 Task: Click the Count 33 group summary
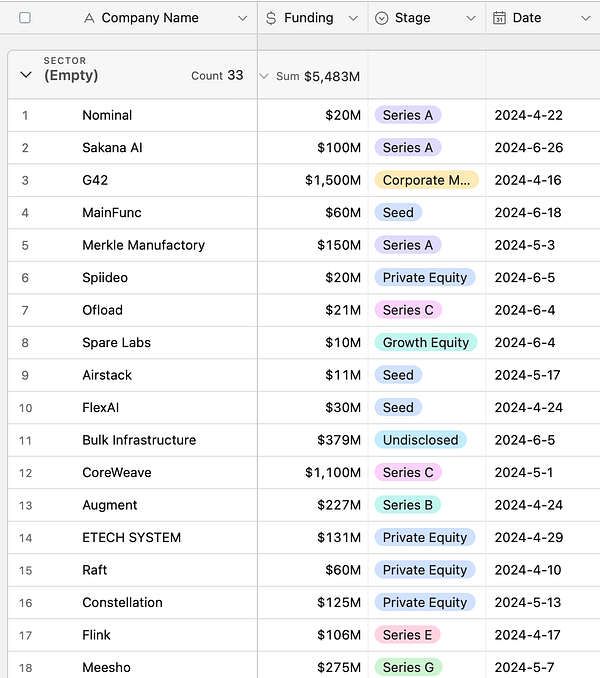coord(217,75)
